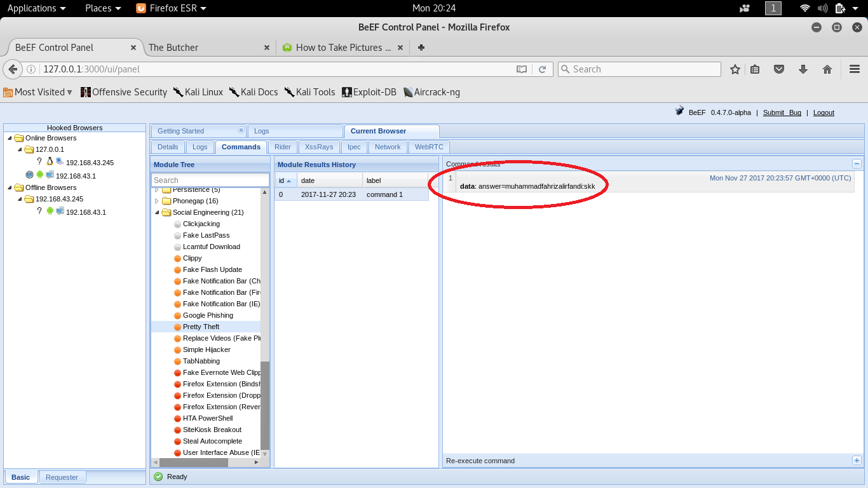Expand the Re-execute command panel
The image size is (868, 488).
coord(857,461)
